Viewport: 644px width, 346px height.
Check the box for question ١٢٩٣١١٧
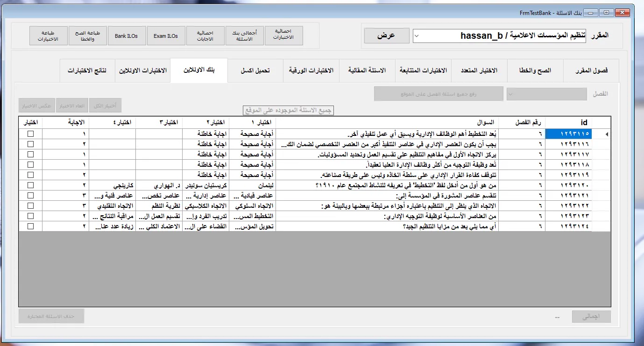(x=31, y=155)
